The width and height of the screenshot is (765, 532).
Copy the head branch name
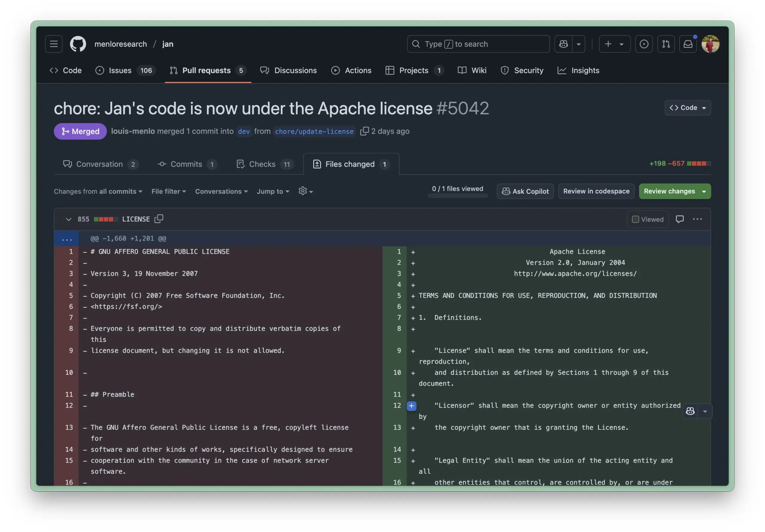[364, 131]
